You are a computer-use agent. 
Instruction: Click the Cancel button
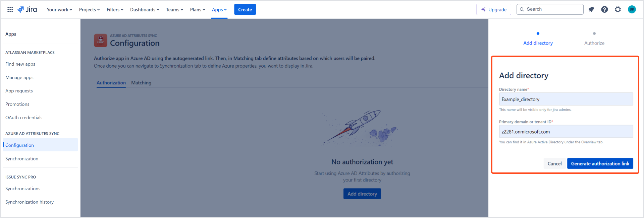coord(554,163)
